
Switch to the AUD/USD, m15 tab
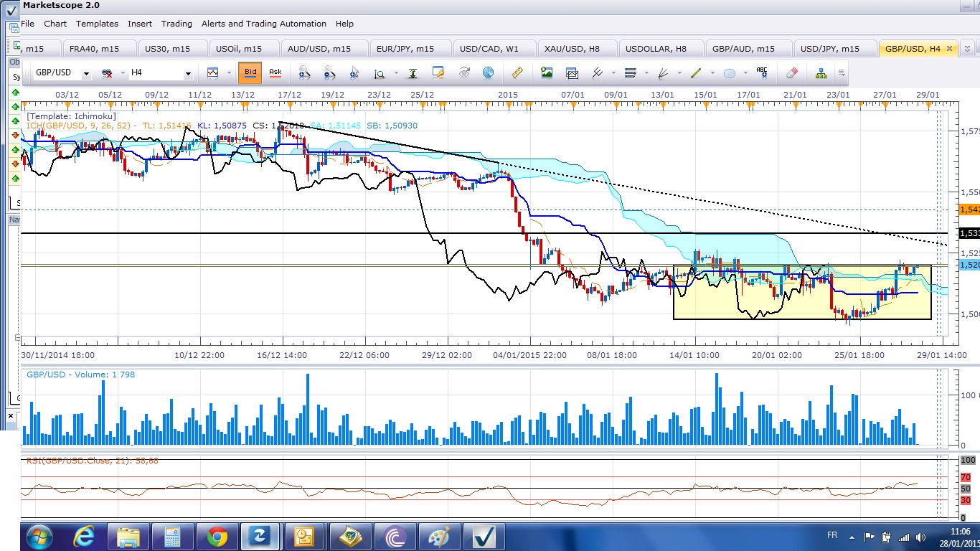322,49
